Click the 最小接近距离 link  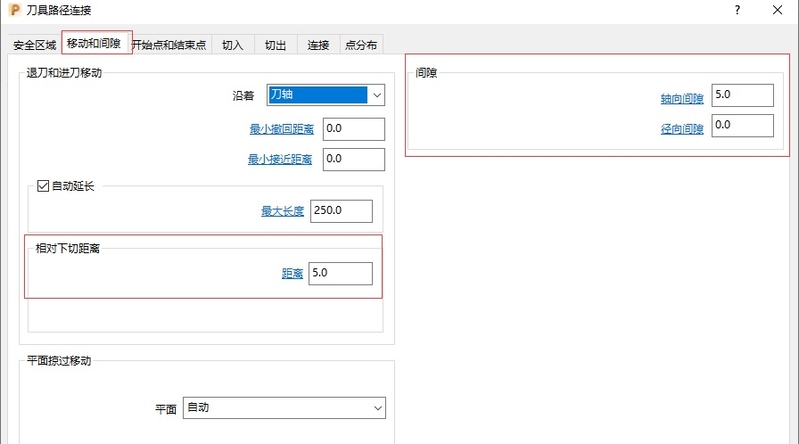point(280,160)
